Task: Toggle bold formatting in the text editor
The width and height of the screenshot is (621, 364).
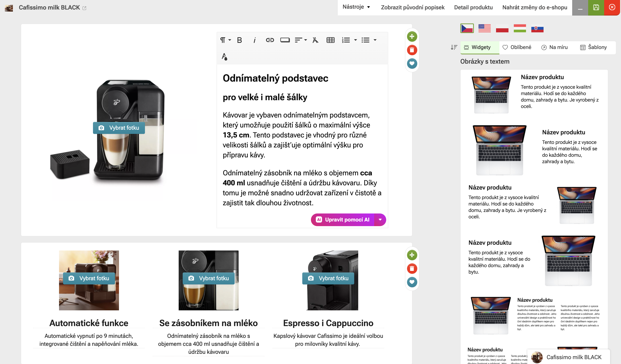Action: coord(239,40)
